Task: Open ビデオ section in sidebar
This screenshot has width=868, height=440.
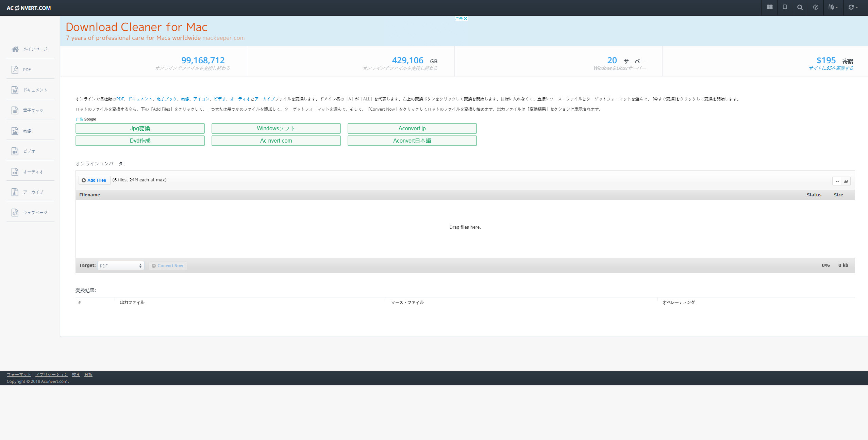Action: tap(30, 151)
